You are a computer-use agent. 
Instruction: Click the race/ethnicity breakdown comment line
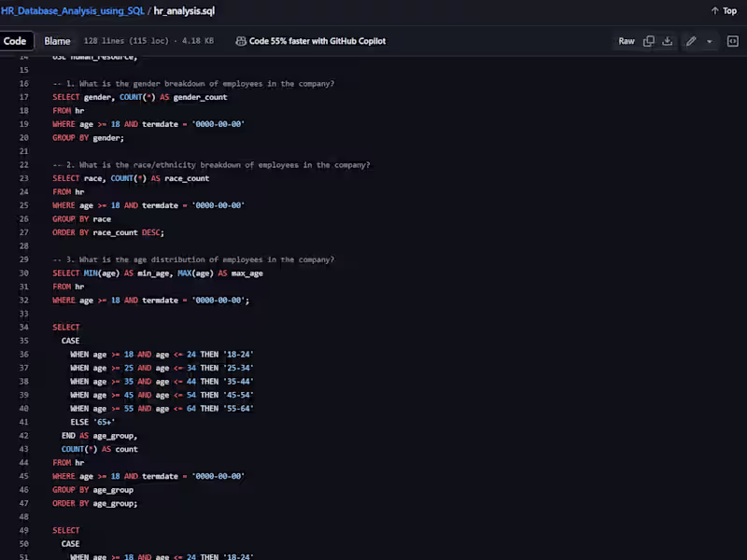(x=211, y=165)
